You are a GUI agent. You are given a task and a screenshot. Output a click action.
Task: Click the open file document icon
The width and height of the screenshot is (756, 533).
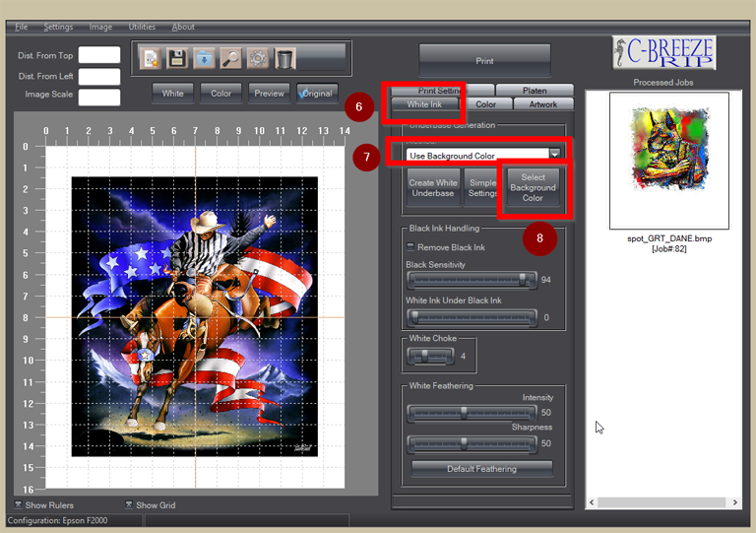pyautogui.click(x=151, y=58)
